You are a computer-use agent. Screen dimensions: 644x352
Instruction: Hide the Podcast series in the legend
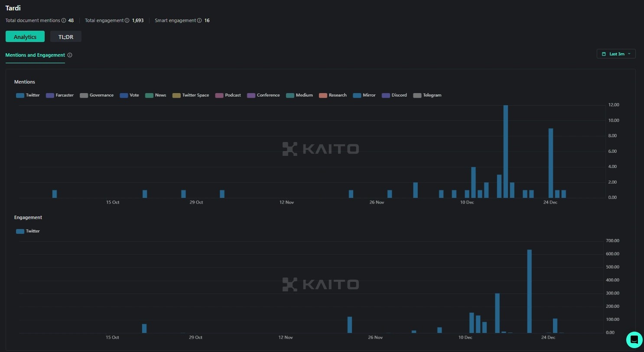click(228, 95)
